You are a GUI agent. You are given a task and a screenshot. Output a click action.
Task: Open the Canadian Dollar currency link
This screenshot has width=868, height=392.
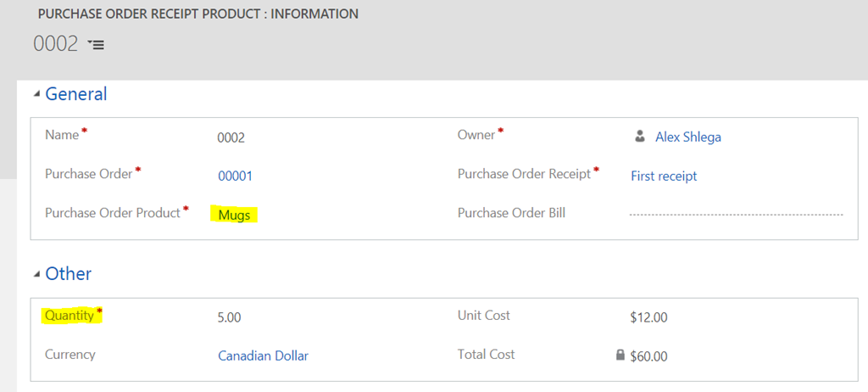click(x=263, y=356)
